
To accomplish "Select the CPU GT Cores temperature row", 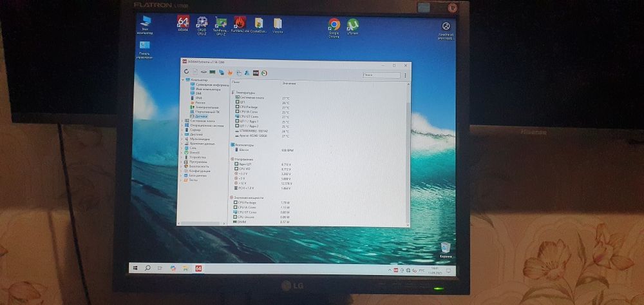I will (x=262, y=117).
